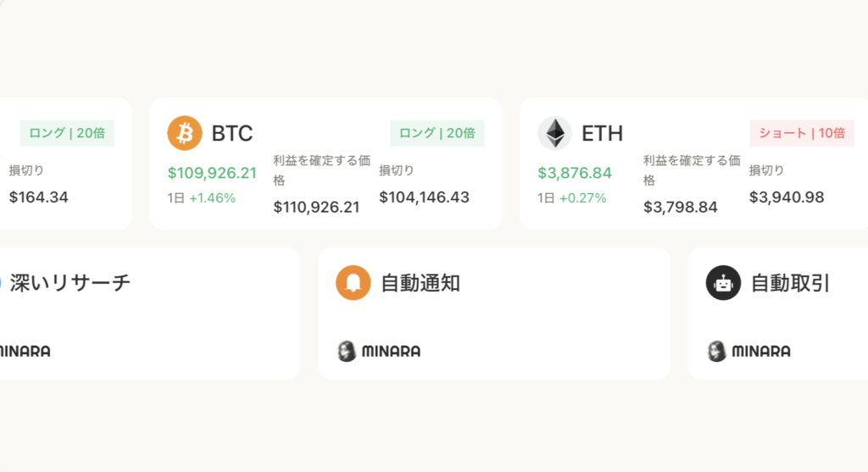The image size is (868, 472).
Task: Click the MINARA logo under 深いリサーチ
Action: 24,351
